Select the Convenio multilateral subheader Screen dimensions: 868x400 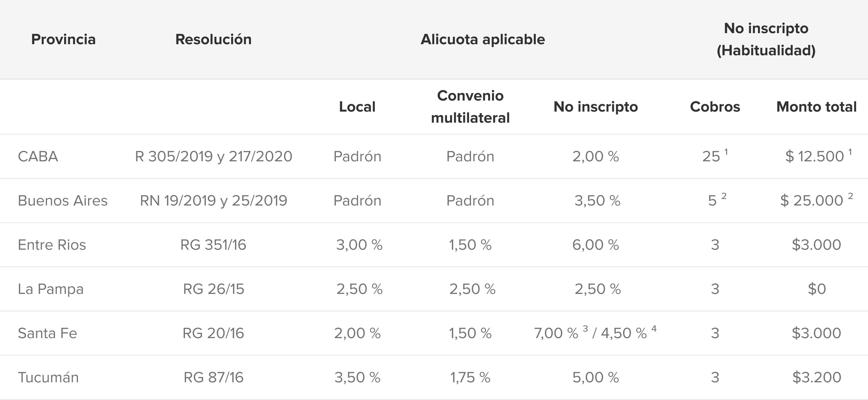(x=470, y=107)
